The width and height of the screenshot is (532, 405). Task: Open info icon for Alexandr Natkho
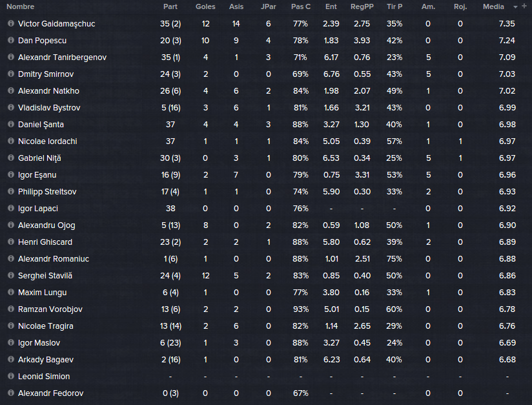11,90
